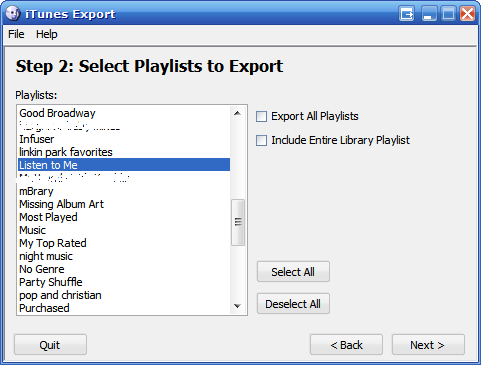This screenshot has height=365, width=481.
Task: Maximize the iTunes Export window
Action: [448, 14]
